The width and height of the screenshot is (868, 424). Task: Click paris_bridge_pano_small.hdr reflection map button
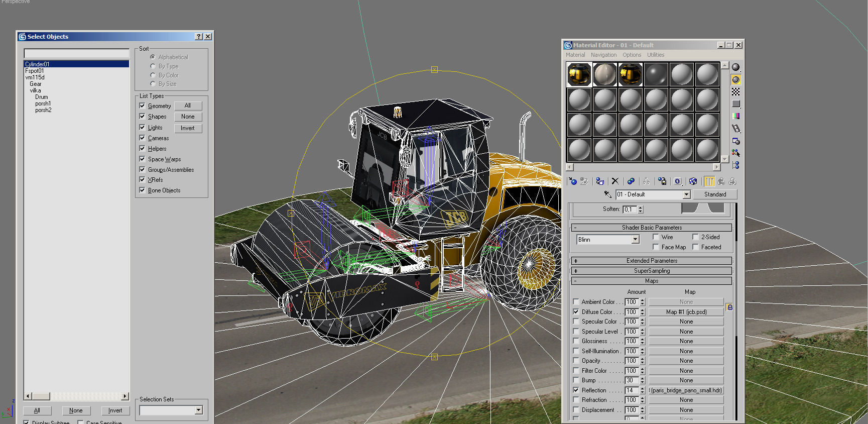coord(686,390)
